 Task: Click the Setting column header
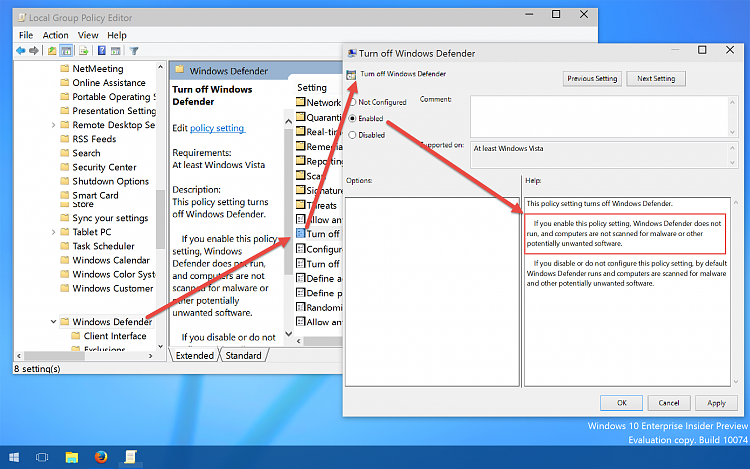[x=312, y=87]
